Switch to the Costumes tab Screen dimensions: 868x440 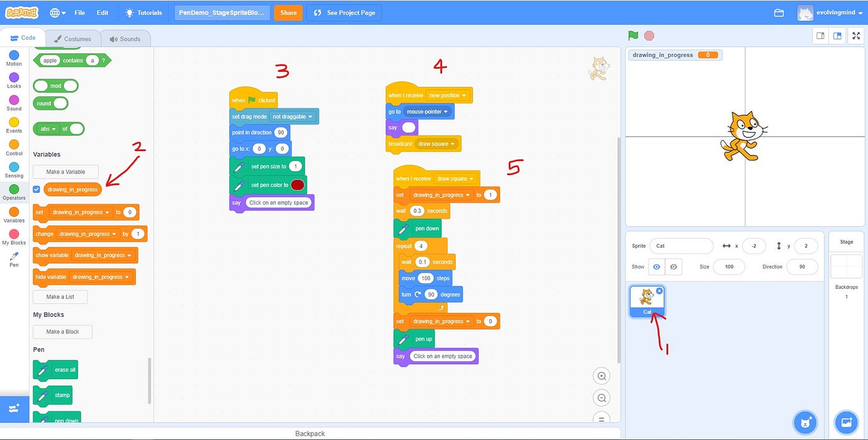coord(73,38)
